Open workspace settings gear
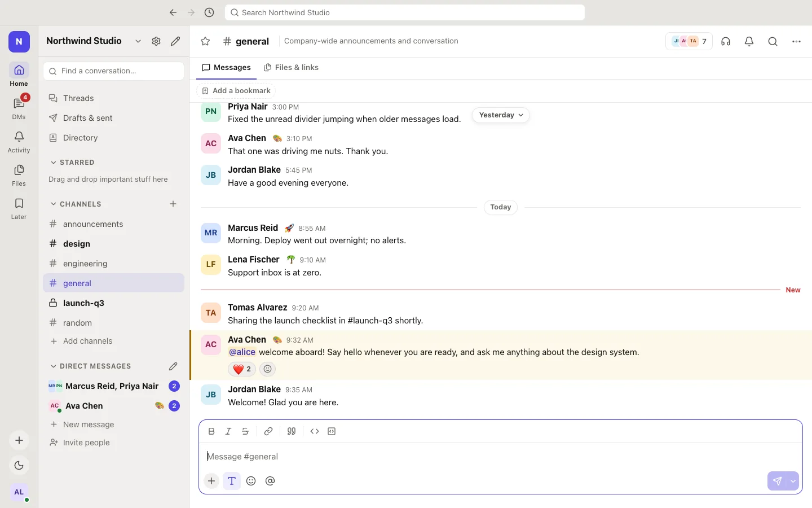812x508 pixels. 156,41
